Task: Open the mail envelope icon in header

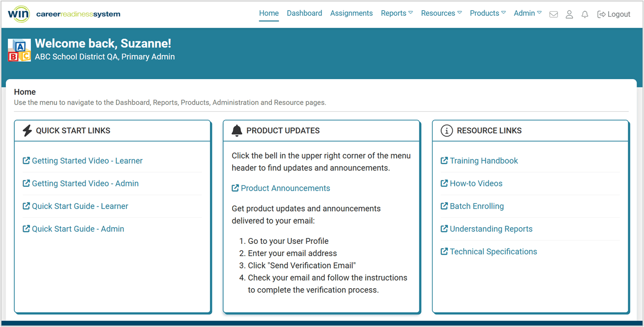Action: click(554, 14)
